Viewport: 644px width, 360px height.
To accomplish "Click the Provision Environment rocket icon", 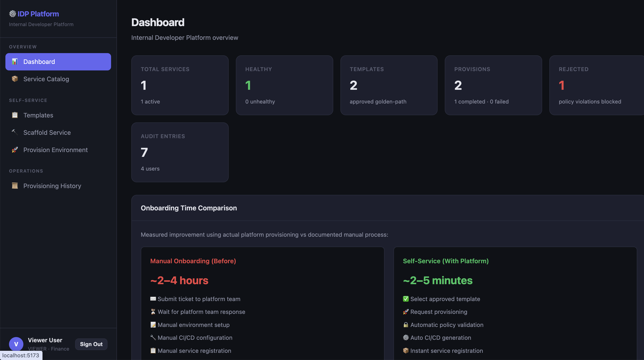I will point(15,150).
